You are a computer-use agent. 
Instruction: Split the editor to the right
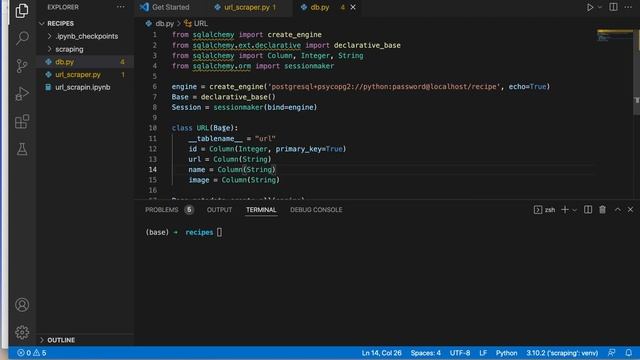613,7
